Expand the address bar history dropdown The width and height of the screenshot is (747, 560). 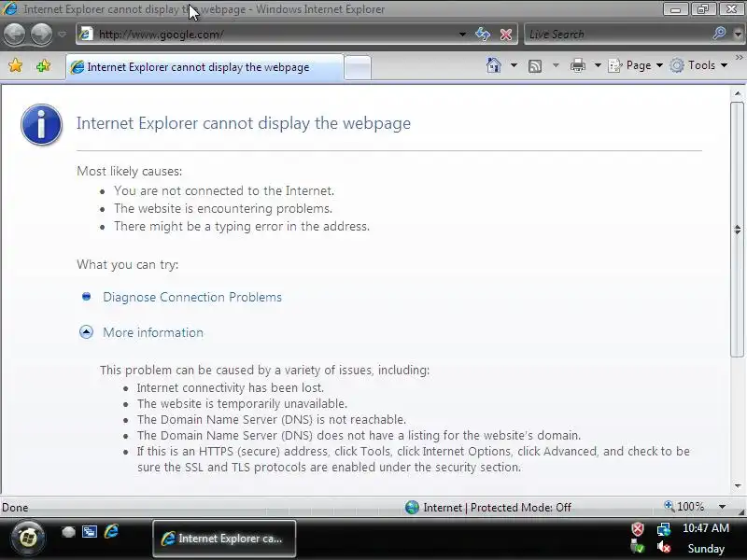462,35
